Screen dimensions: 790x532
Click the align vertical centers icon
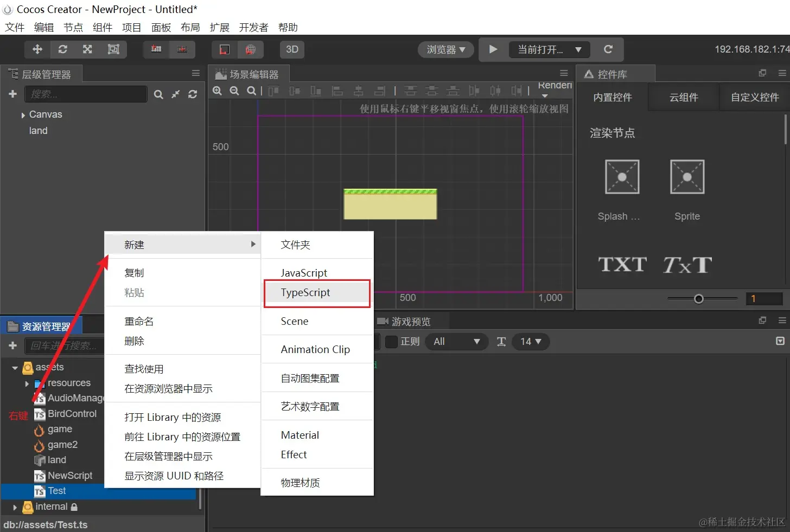(x=295, y=91)
